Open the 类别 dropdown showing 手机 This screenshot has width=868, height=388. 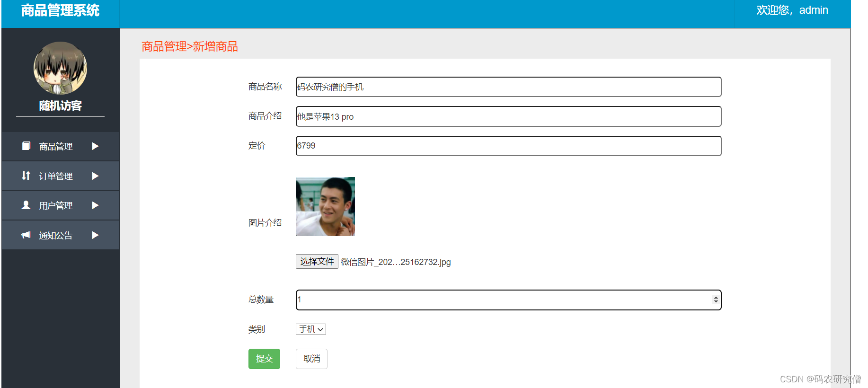[311, 329]
